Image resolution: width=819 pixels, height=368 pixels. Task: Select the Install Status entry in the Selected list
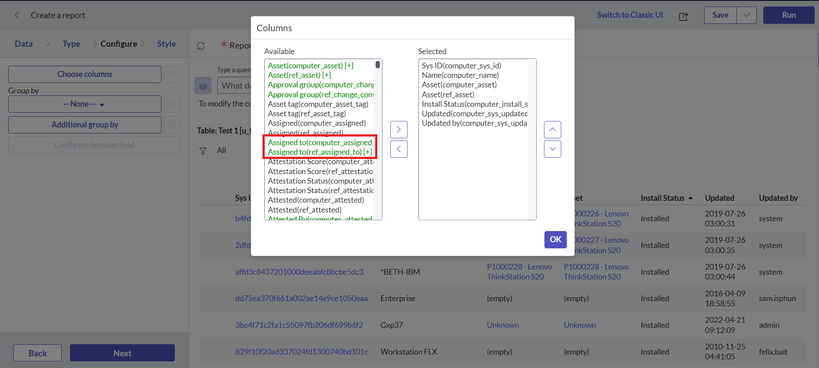[x=475, y=104]
